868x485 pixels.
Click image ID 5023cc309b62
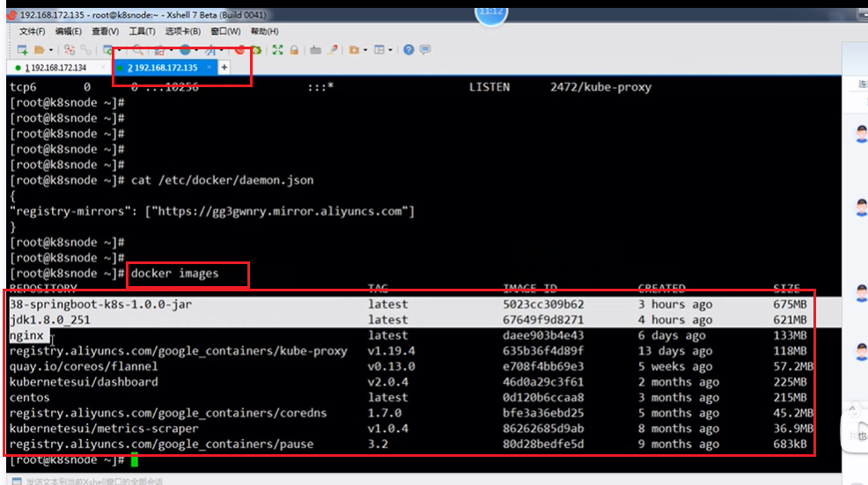pos(543,305)
